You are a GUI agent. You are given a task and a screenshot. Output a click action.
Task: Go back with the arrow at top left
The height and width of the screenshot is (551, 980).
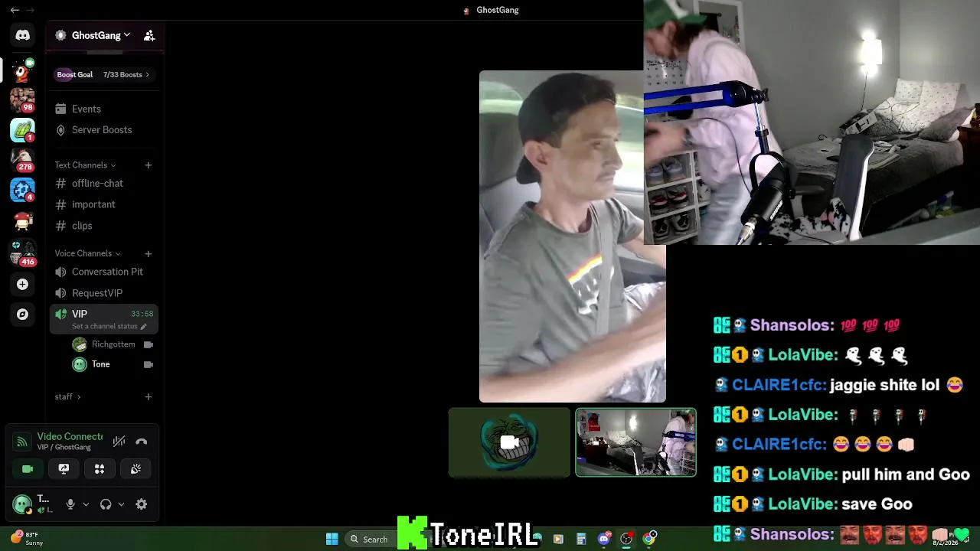tap(15, 10)
